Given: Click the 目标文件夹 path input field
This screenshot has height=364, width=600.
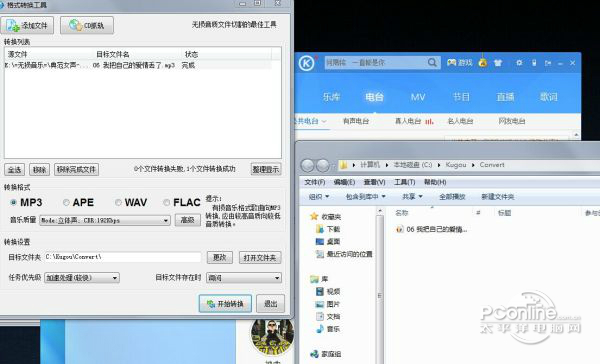Looking at the screenshot, I should pos(122,257).
